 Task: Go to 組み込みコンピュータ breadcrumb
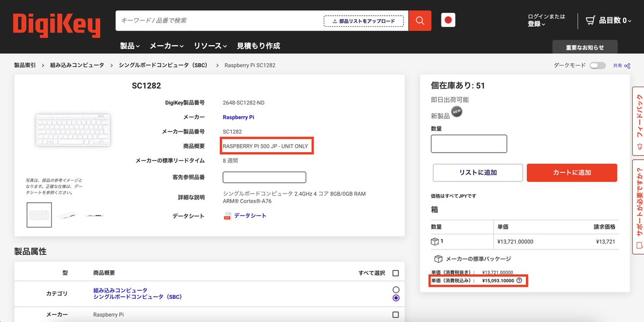coord(77,66)
